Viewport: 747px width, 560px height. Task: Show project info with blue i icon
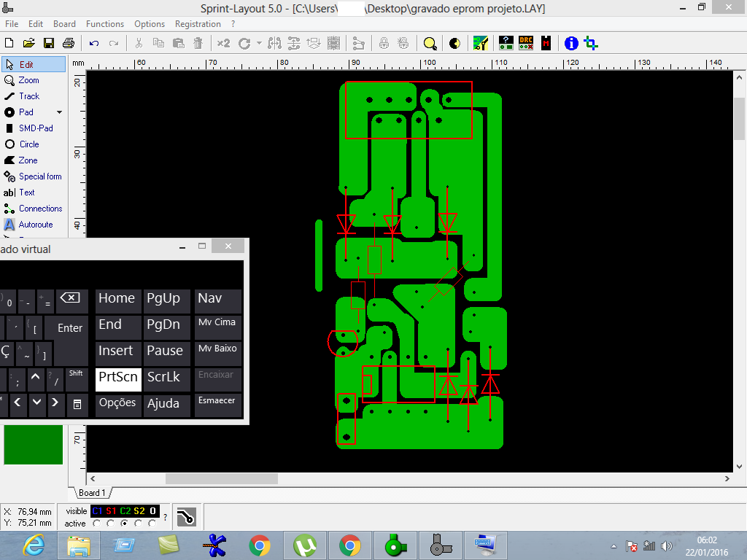(x=571, y=43)
